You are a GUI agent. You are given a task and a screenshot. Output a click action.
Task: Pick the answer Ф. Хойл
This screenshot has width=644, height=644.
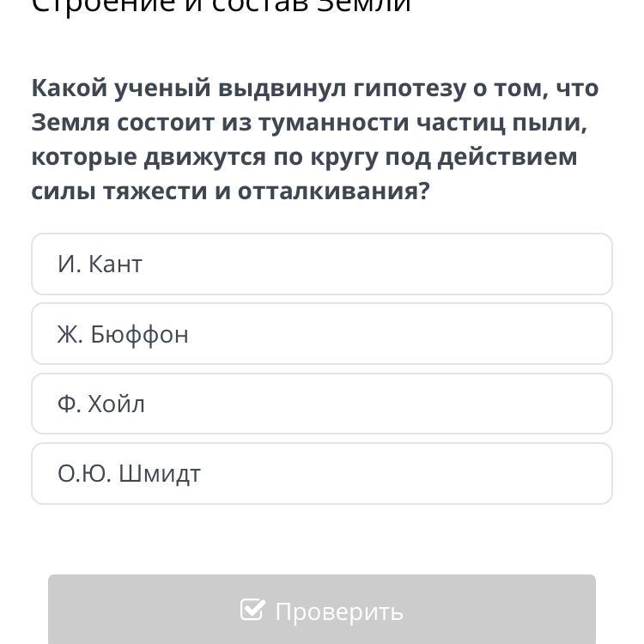pyautogui.click(x=322, y=404)
